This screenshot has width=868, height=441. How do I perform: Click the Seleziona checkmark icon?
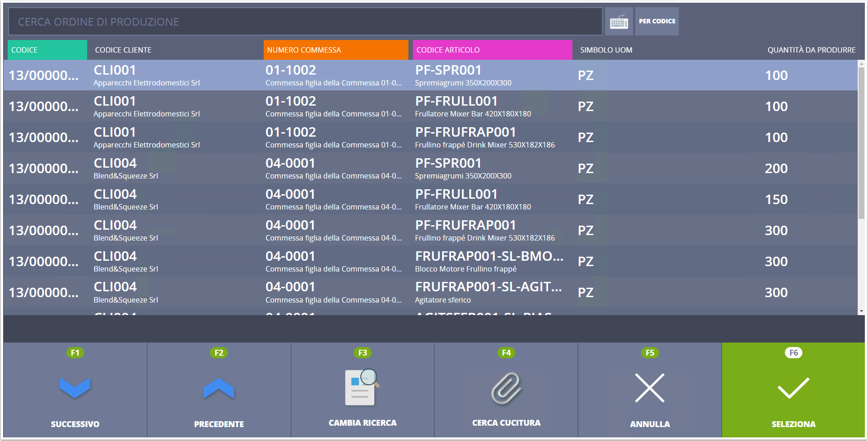pyautogui.click(x=793, y=388)
